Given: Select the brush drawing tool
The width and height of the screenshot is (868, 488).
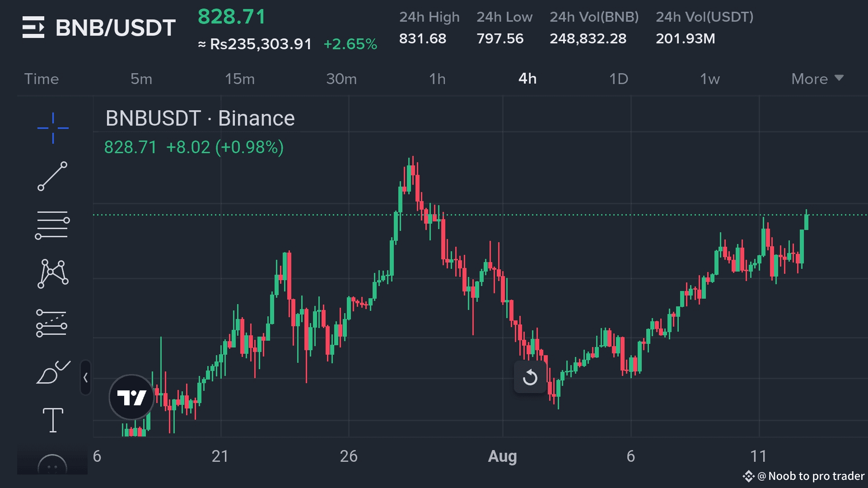Looking at the screenshot, I should tap(53, 373).
